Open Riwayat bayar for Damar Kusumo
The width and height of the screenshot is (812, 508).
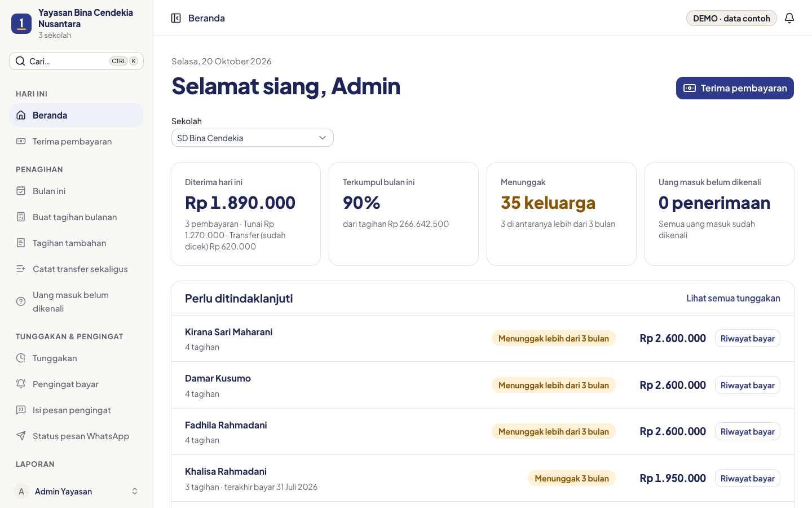(748, 385)
